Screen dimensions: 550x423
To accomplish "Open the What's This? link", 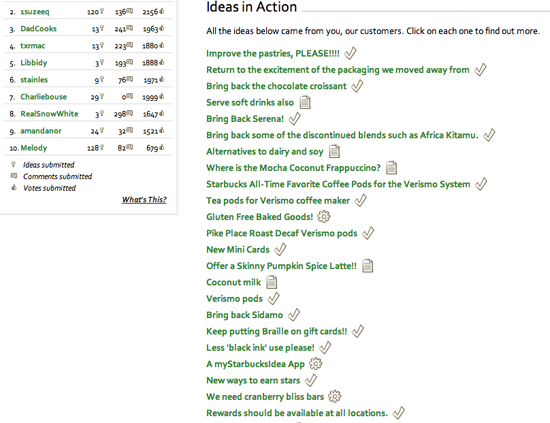I will click(144, 200).
